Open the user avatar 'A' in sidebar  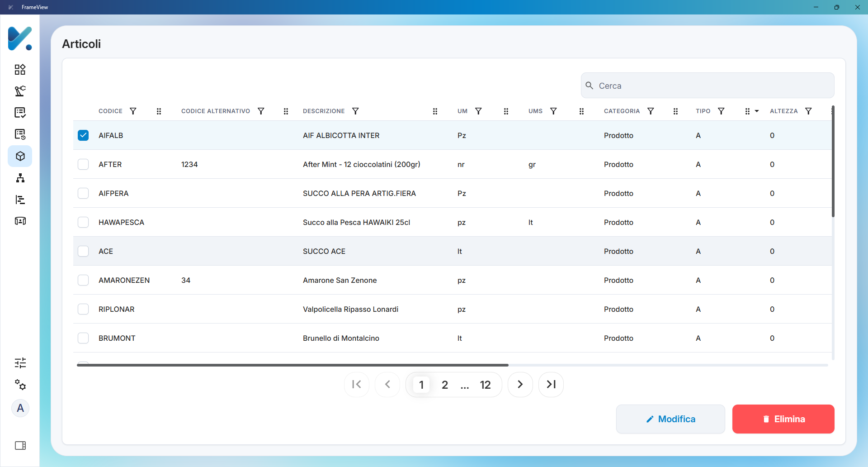[x=20, y=408]
